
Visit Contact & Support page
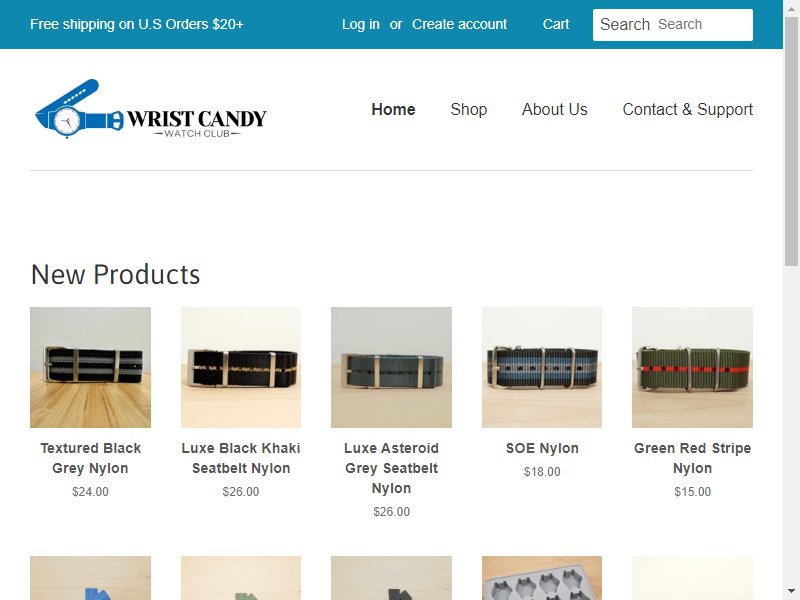pos(688,109)
